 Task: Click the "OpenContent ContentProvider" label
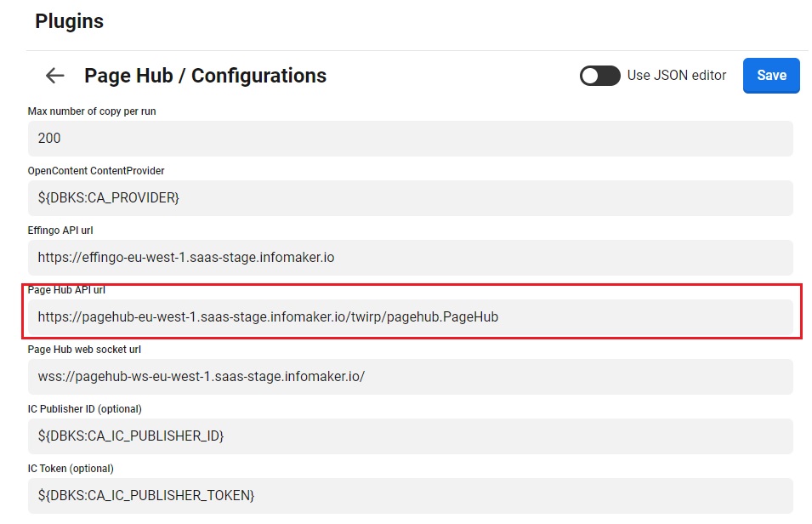96,171
